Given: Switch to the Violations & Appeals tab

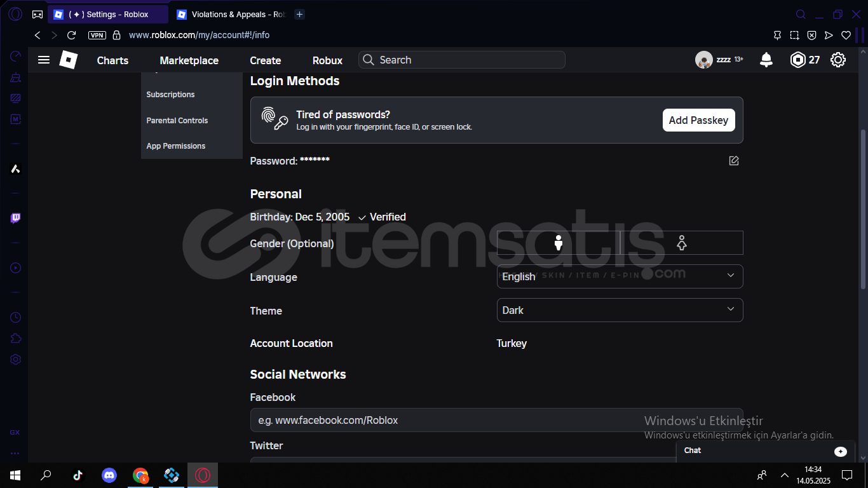Looking at the screenshot, I should point(231,14).
